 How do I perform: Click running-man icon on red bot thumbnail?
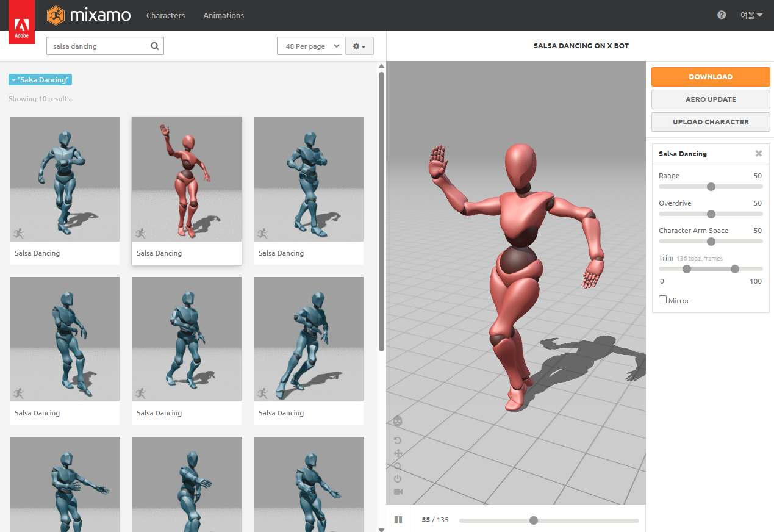click(140, 233)
